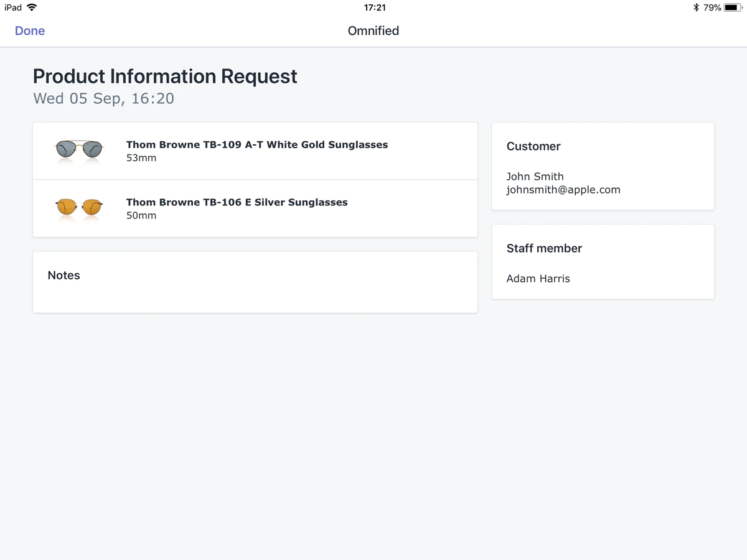
Task: Tap the Done button
Action: [x=30, y=31]
